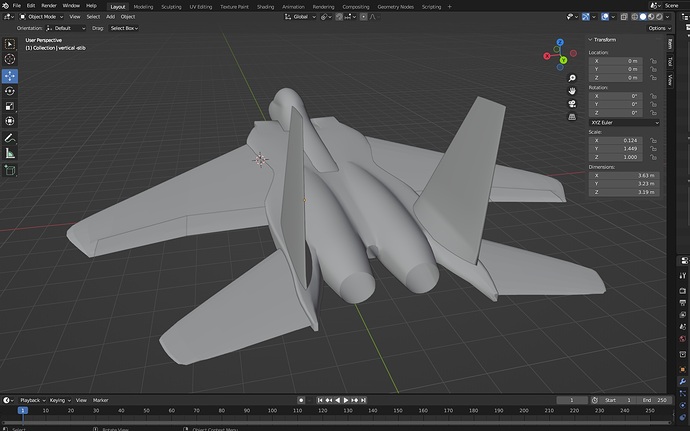Toggle auto keying record button
690x431 pixels.
tap(301, 400)
